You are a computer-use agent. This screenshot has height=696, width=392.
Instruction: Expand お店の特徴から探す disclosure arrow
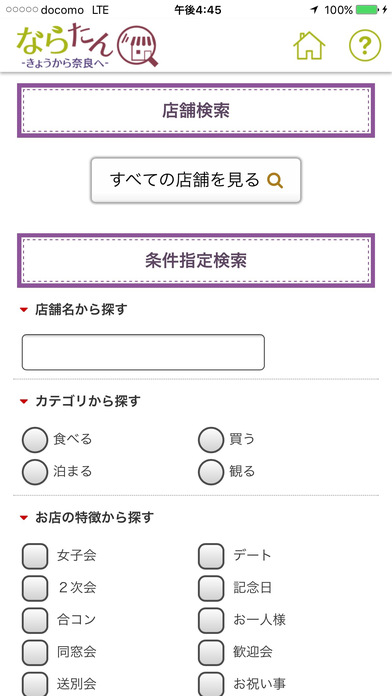pyautogui.click(x=24, y=518)
